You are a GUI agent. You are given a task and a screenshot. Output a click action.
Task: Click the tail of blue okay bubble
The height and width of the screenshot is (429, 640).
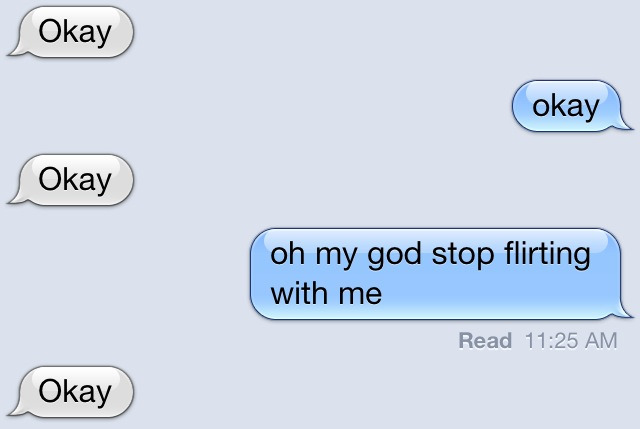pyautogui.click(x=624, y=124)
